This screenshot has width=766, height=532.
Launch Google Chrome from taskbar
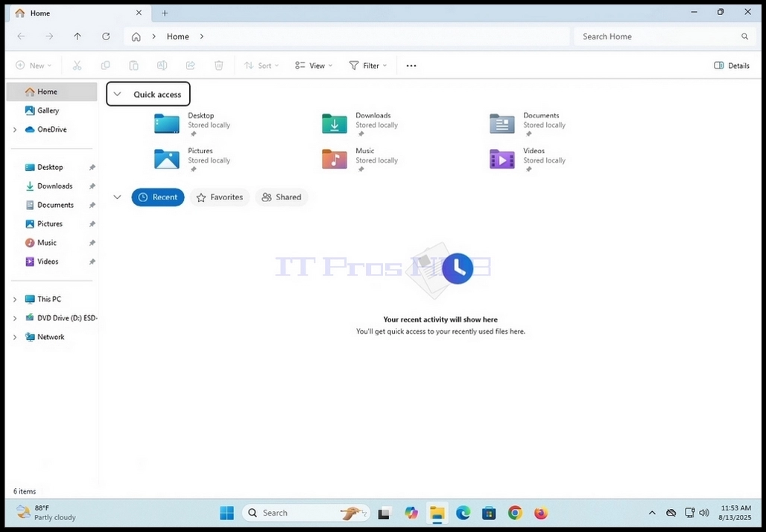click(515, 513)
